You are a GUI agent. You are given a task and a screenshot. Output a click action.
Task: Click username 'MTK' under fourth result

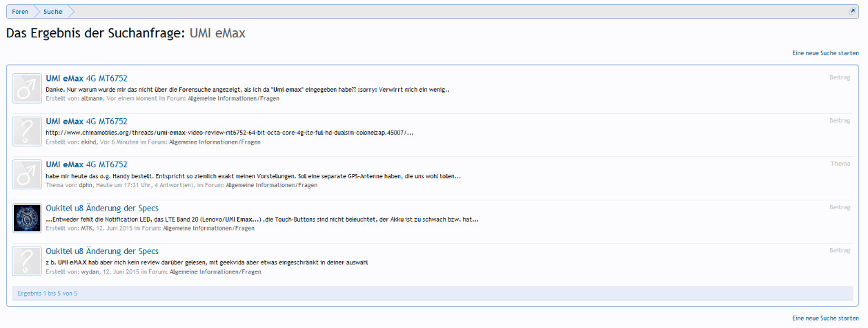point(87,229)
